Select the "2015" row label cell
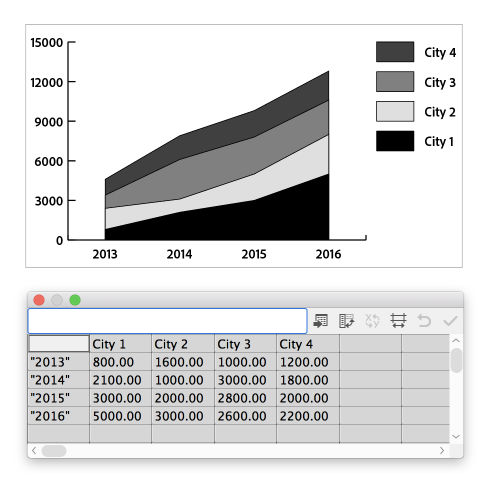 pos(59,398)
